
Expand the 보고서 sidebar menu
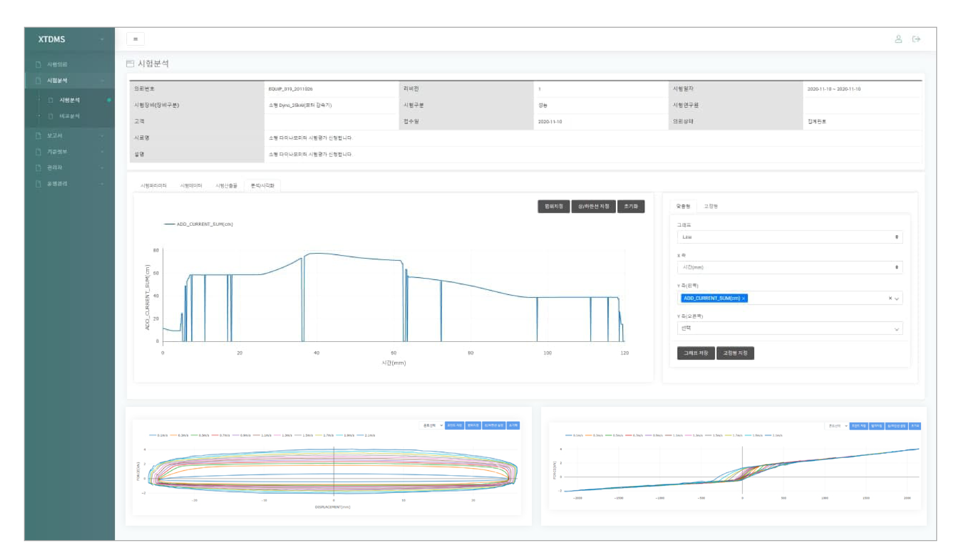[102, 135]
